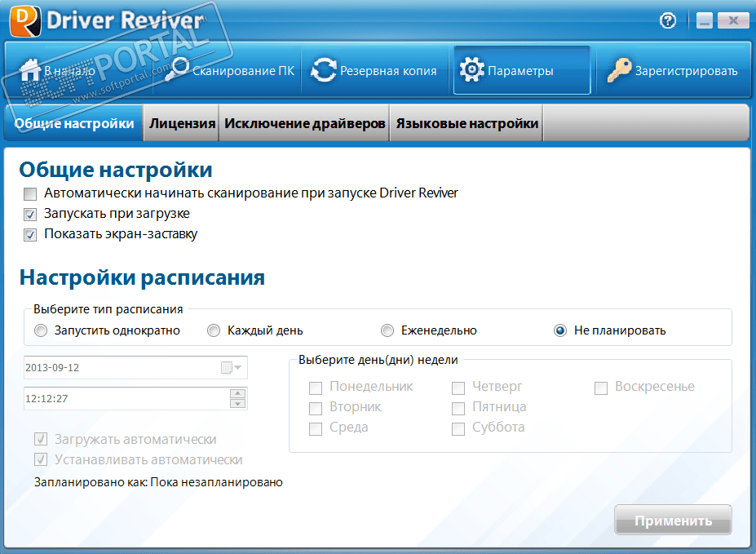The image size is (756, 554).
Task: Decrease time with down spinner arrow
Action: 237,404
